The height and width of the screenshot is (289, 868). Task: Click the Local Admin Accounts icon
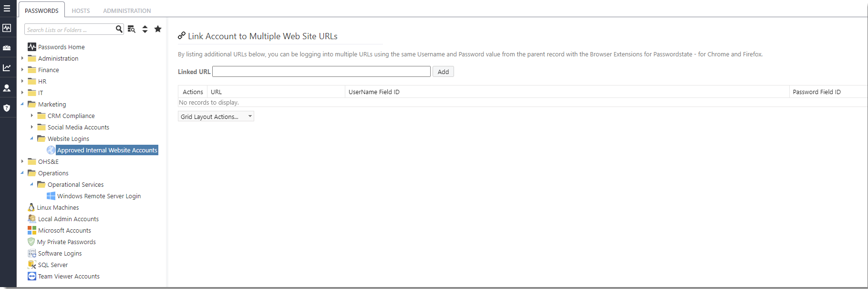pyautogui.click(x=32, y=219)
